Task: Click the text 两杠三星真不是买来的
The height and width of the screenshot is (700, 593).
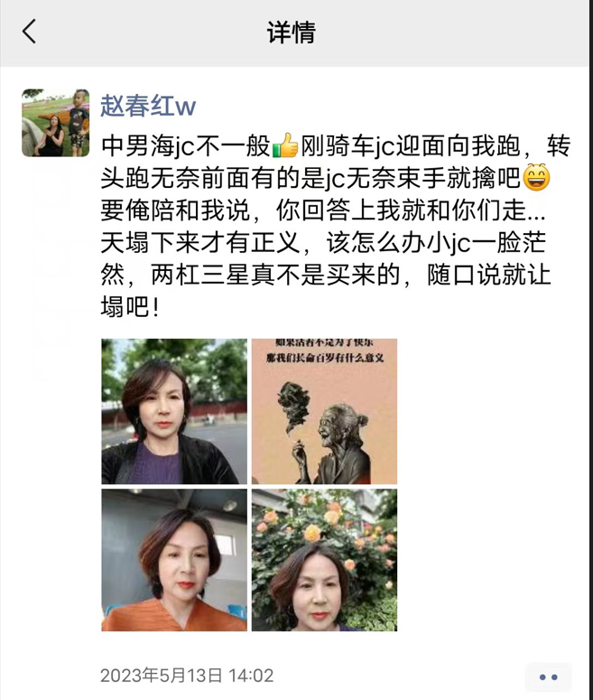Action: pyautogui.click(x=275, y=275)
